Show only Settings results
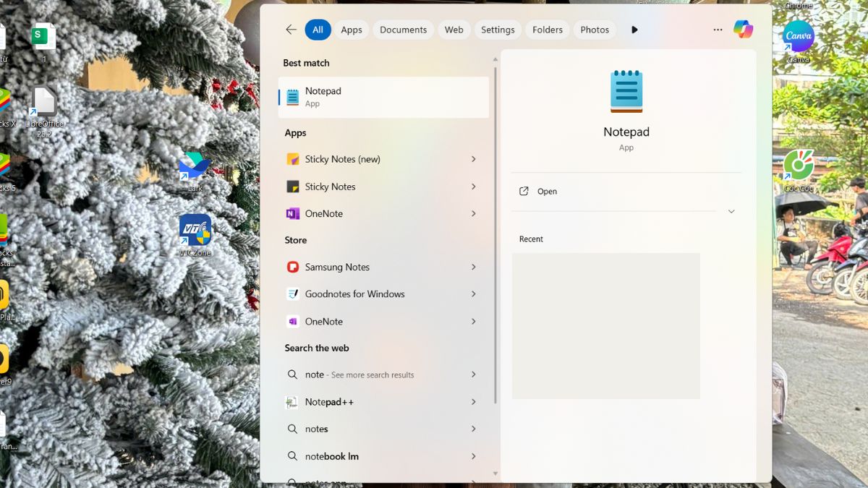 [x=498, y=30]
